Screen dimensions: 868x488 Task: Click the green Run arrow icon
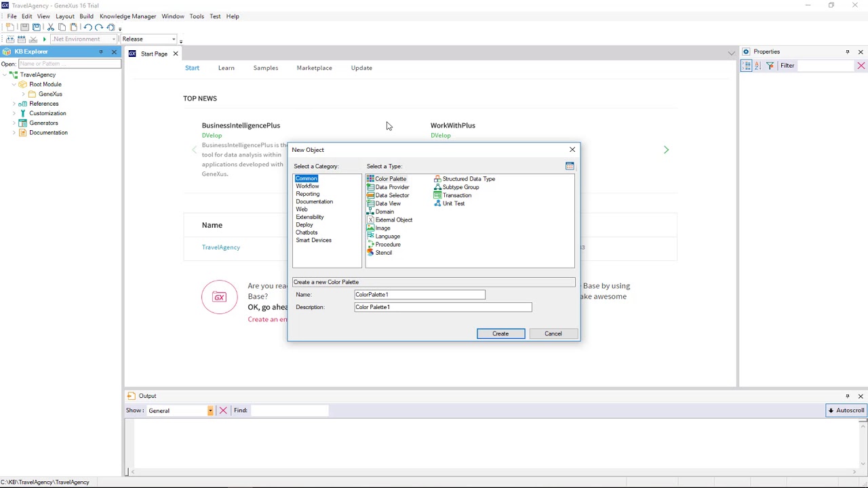coord(44,39)
